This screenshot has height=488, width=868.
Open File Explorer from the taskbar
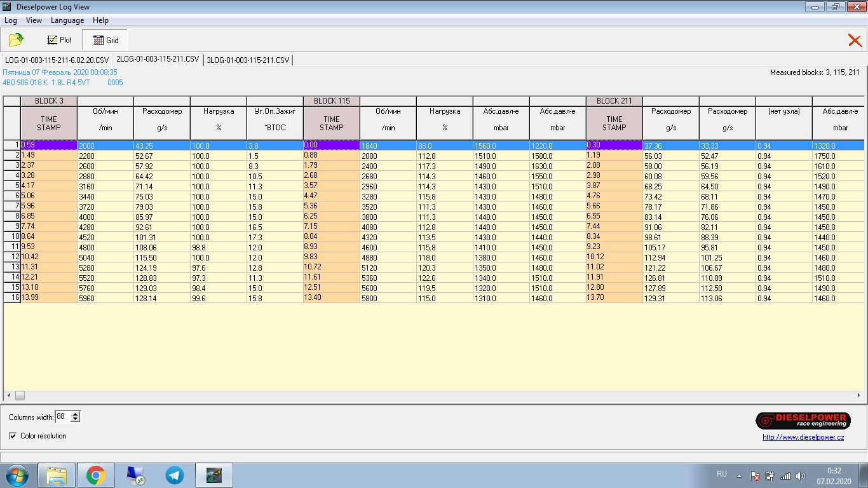pyautogui.click(x=56, y=475)
